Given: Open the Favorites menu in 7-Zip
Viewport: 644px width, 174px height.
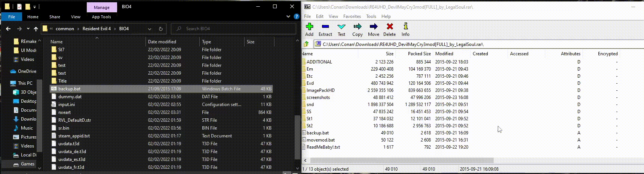Looking at the screenshot, I should [352, 16].
